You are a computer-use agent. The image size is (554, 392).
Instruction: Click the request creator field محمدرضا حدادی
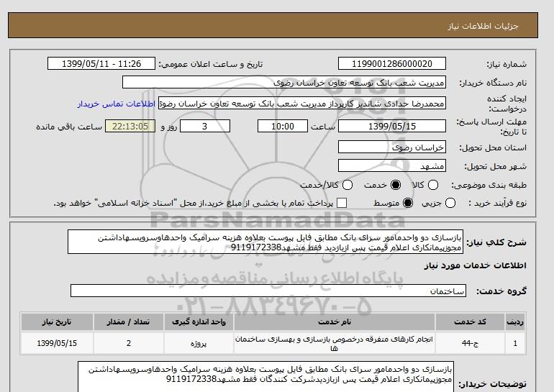coord(302,104)
